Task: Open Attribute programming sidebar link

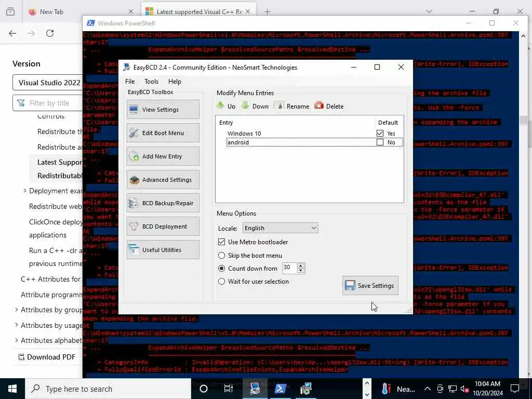Action: point(51,295)
